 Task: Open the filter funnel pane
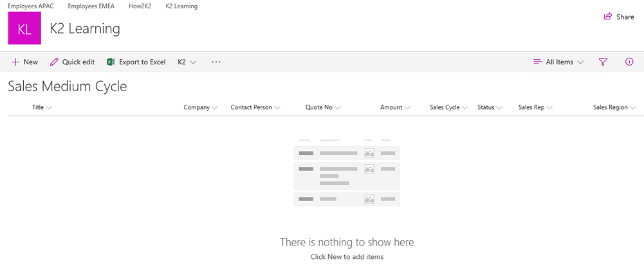pos(603,62)
